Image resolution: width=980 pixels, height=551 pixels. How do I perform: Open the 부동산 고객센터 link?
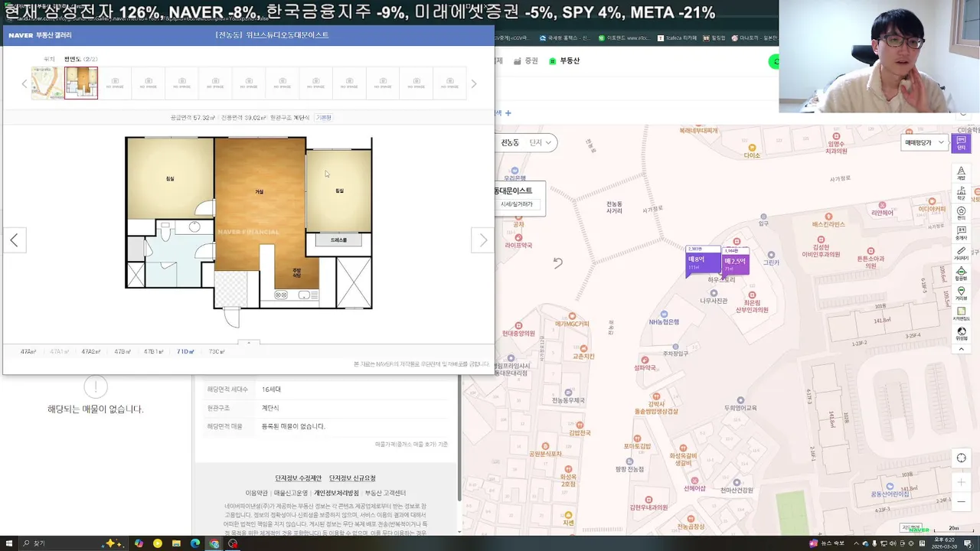pyautogui.click(x=385, y=493)
